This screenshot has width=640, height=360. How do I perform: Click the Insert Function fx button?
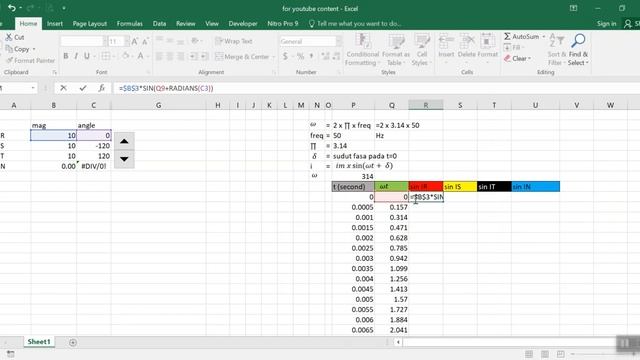pyautogui.click(x=102, y=88)
